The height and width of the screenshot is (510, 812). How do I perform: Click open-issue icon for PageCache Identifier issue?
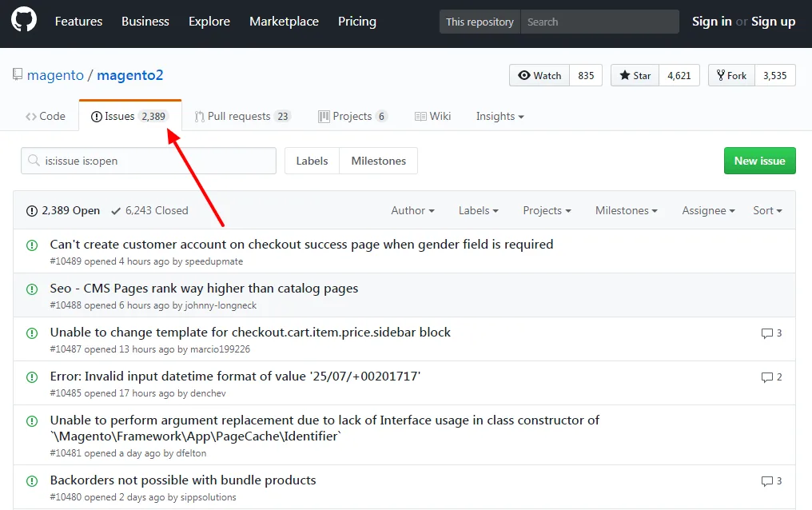tap(32, 421)
